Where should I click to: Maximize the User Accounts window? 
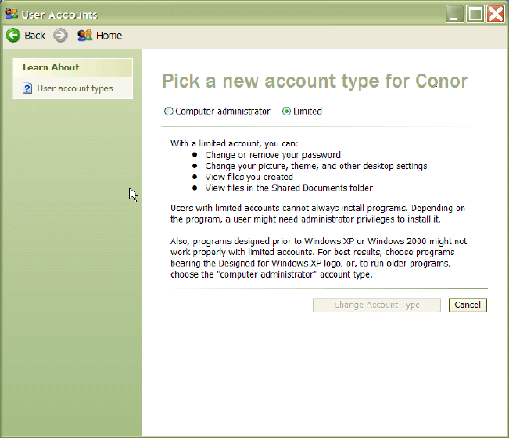[x=475, y=14]
